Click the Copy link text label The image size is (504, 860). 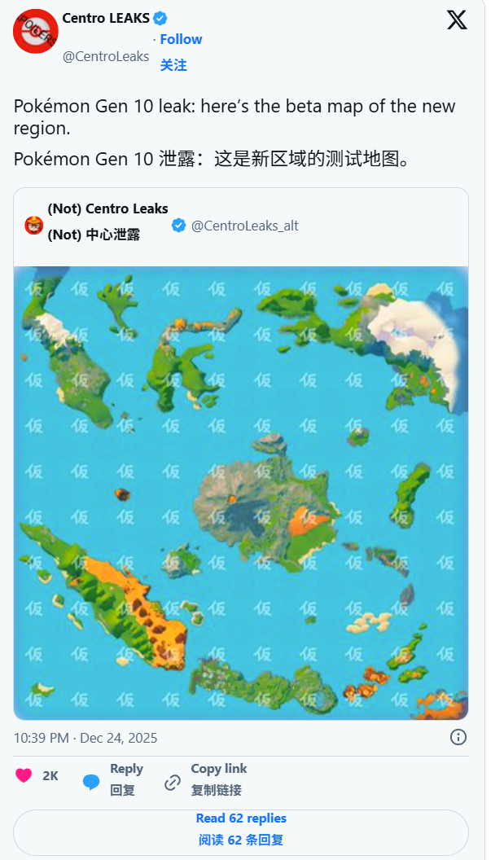coord(219,769)
